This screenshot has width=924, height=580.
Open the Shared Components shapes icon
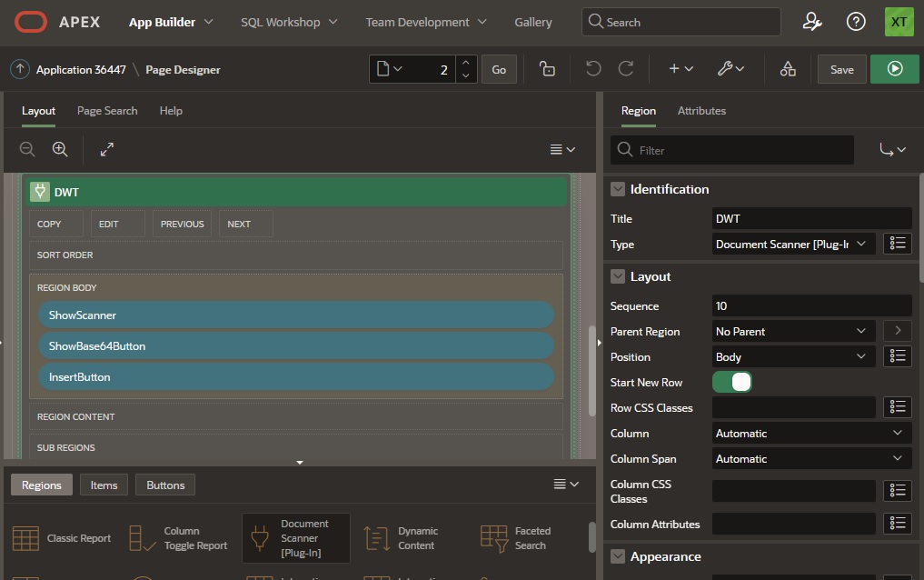(x=788, y=69)
